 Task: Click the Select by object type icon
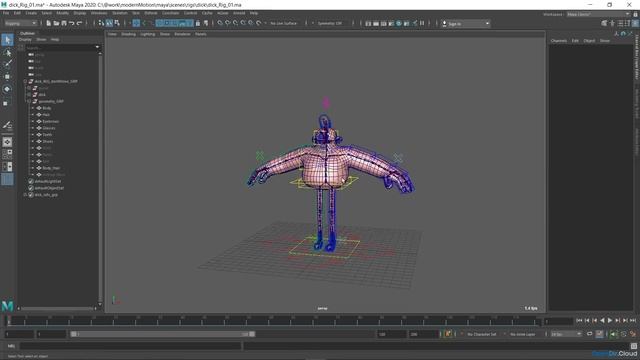109,23
